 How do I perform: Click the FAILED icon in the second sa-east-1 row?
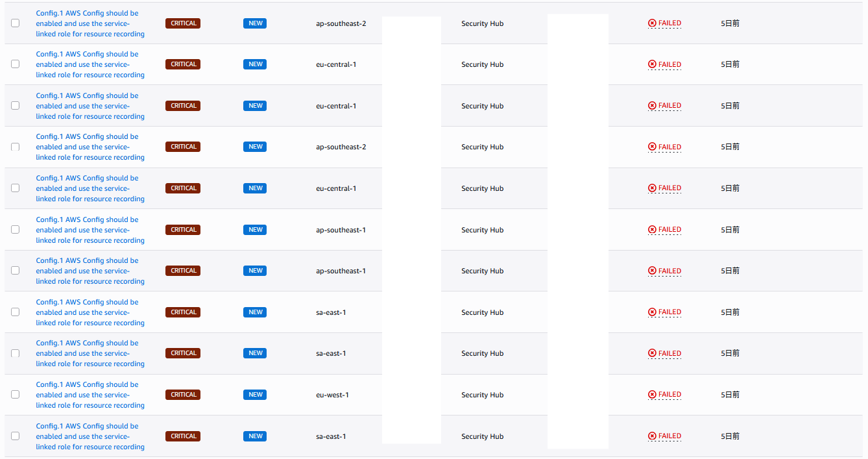pyautogui.click(x=652, y=353)
